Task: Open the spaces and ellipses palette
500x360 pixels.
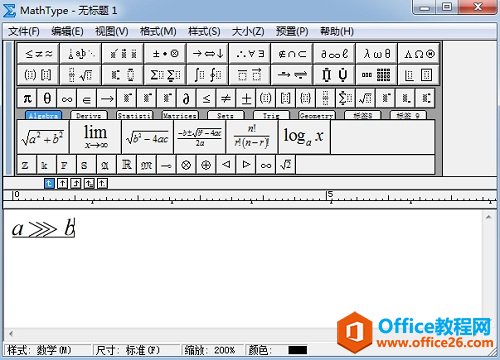Action: pyautogui.click(x=81, y=53)
